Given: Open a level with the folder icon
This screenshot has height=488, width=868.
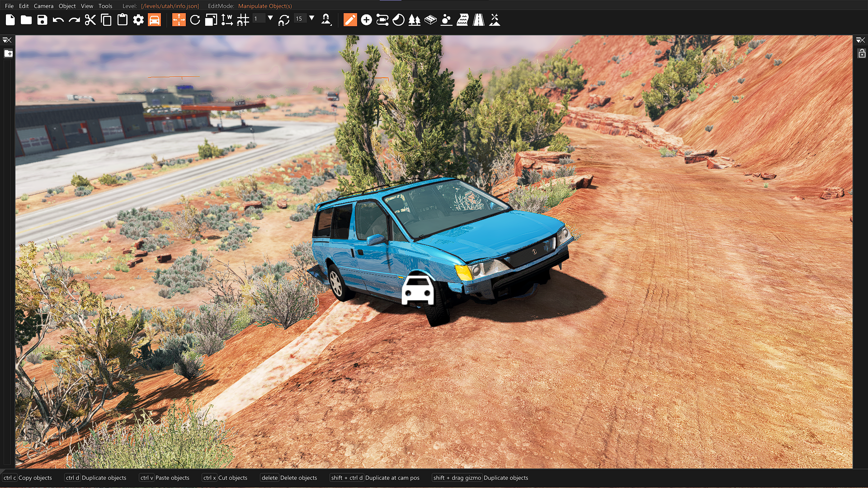Looking at the screenshot, I should (x=26, y=20).
